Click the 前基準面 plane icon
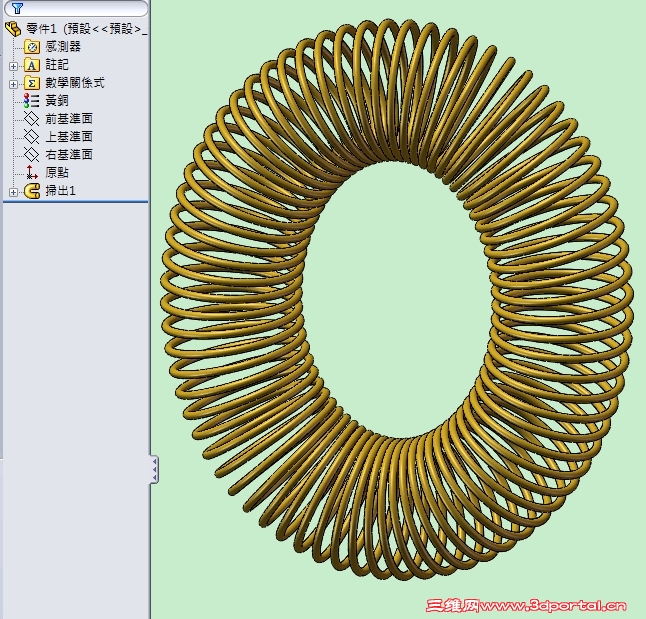Image resolution: width=646 pixels, height=619 pixels. [x=31, y=119]
